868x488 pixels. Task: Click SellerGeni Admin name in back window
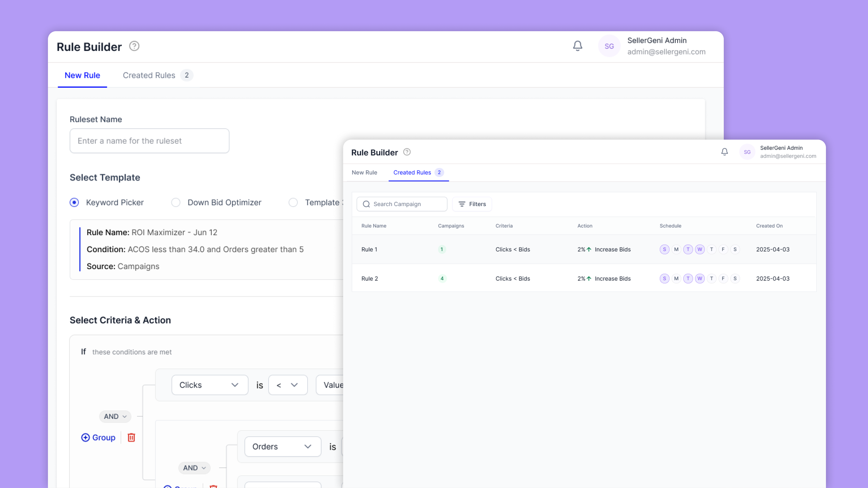point(657,40)
